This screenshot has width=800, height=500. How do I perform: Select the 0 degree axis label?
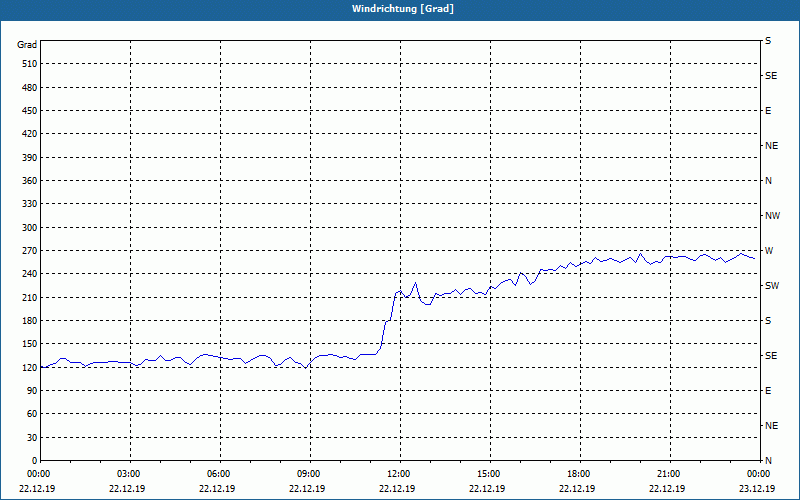pyautogui.click(x=34, y=461)
